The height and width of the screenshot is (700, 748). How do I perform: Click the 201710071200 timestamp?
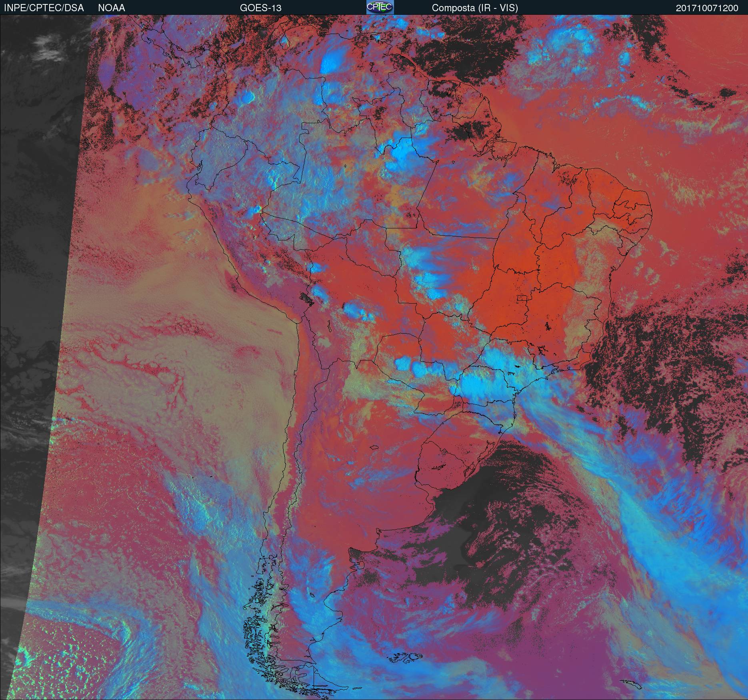coord(707,8)
